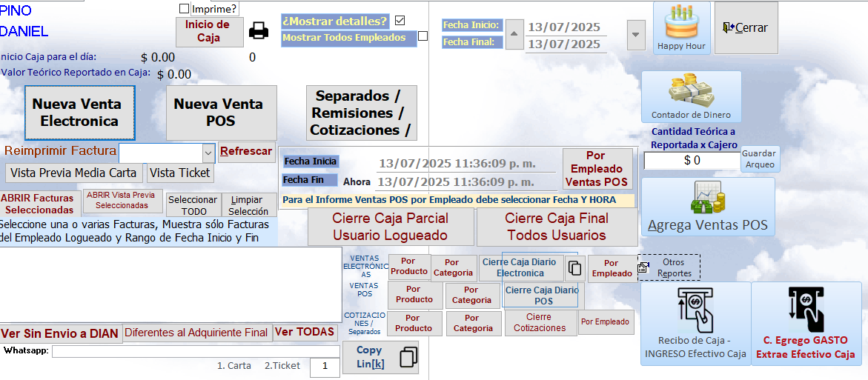Start a Nueva Venta Electronica
This screenshot has height=380, width=868.
pos(79,113)
